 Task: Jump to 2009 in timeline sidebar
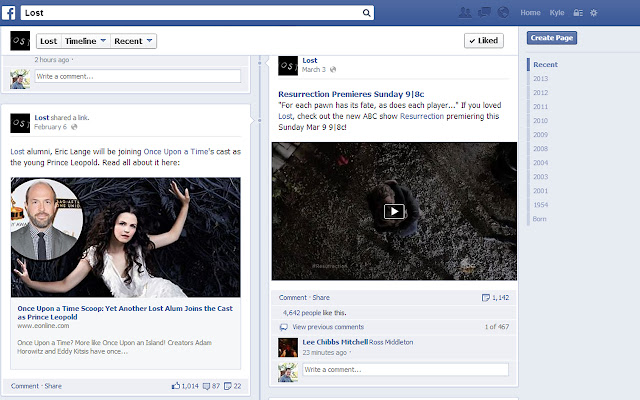(540, 135)
